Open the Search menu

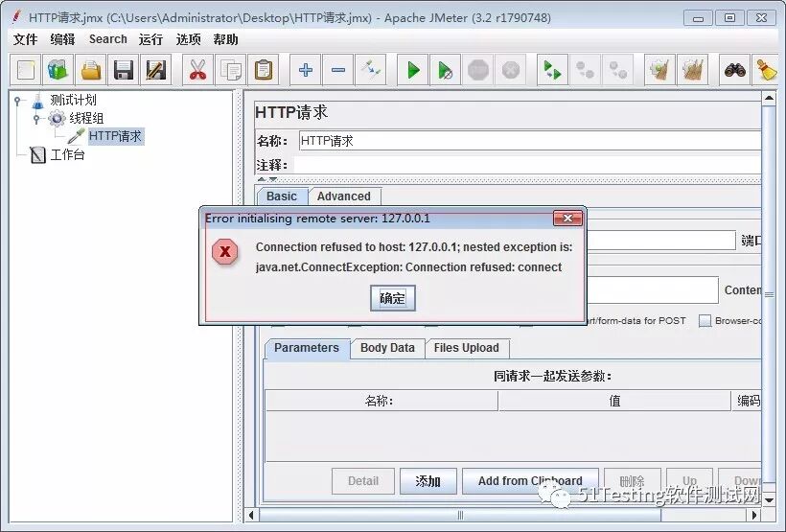tap(107, 39)
